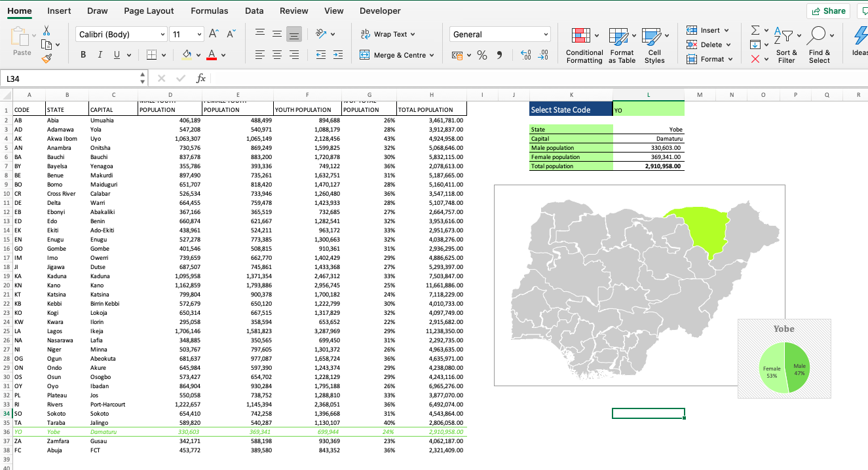This screenshot has height=470, width=868.
Task: Select the state code cell YO
Action: (649, 109)
